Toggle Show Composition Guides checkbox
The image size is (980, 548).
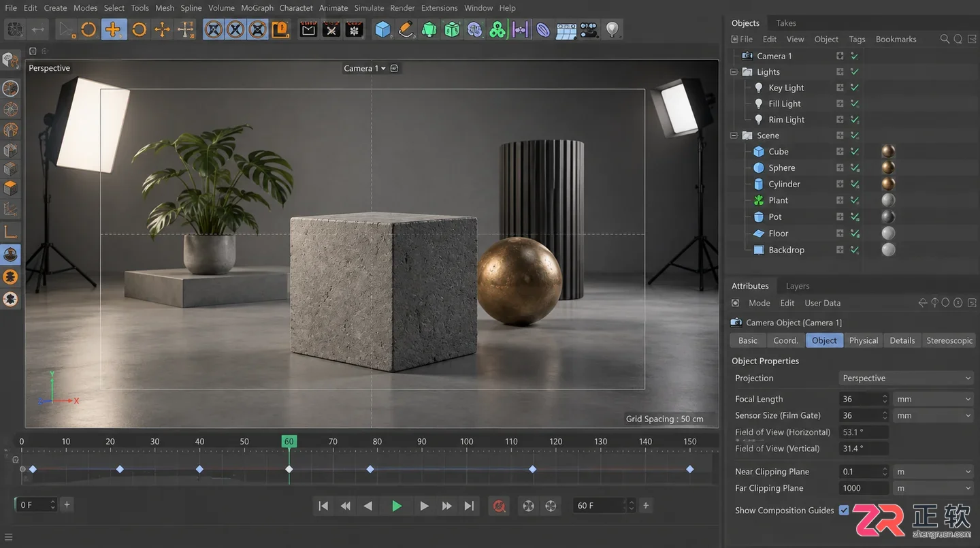[x=844, y=510]
